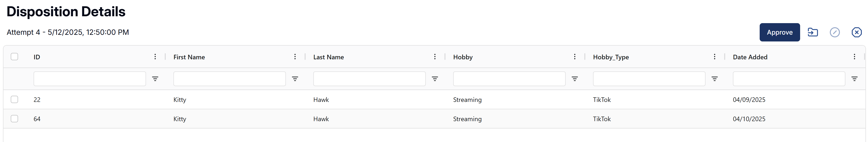
Task: Sort by the First Name column header
Action: (189, 57)
